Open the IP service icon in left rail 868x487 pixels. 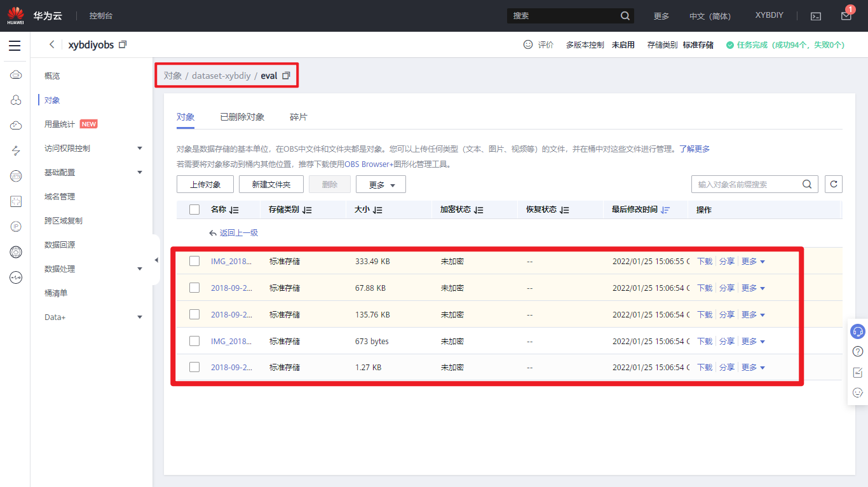click(x=16, y=227)
